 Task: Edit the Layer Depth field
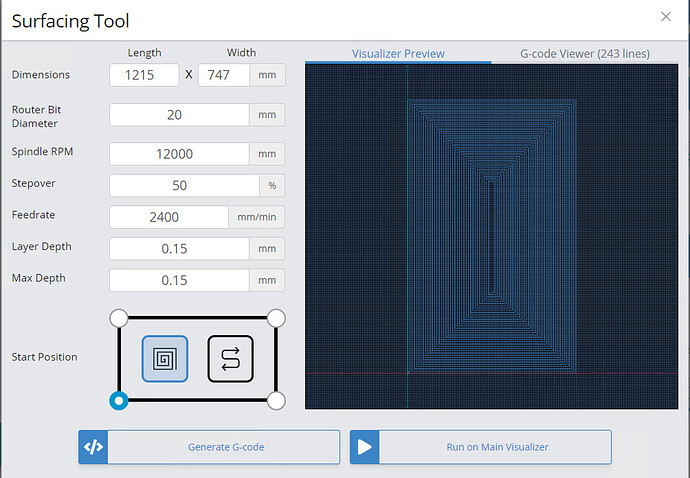(179, 249)
